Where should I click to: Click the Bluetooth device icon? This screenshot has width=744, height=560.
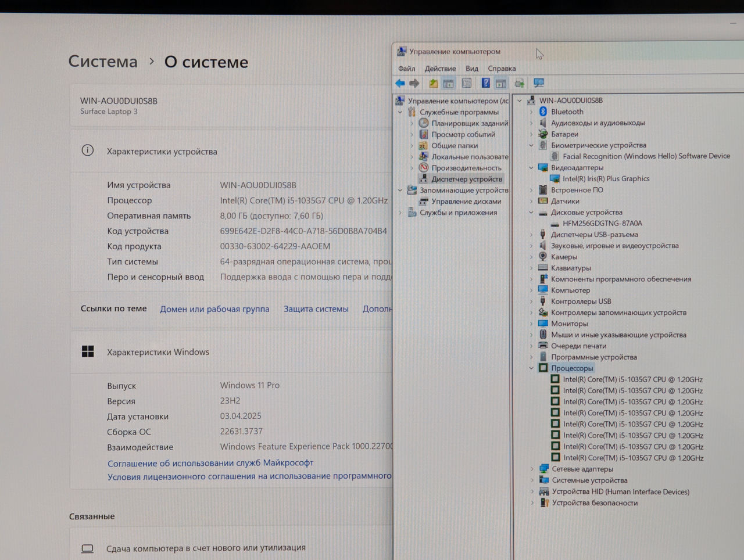(x=543, y=112)
